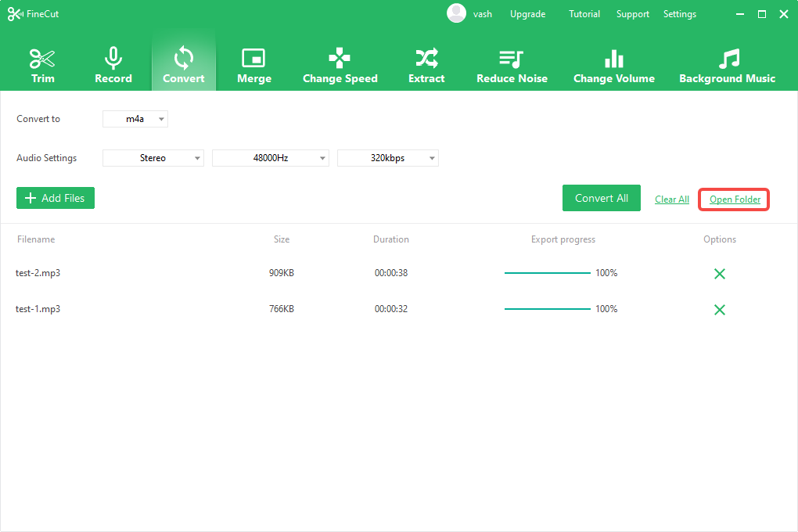The height and width of the screenshot is (532, 798).
Task: Open the Change Volume tool
Action: pos(613,66)
